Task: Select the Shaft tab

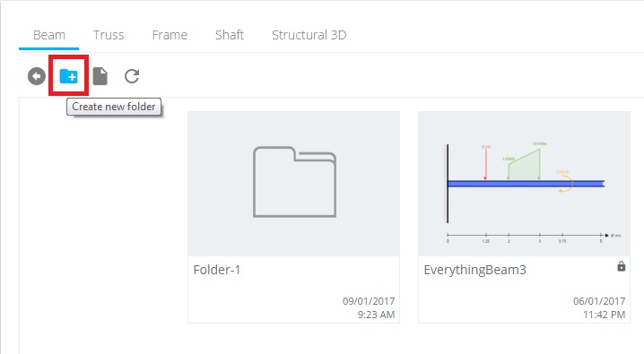Action: (x=230, y=35)
